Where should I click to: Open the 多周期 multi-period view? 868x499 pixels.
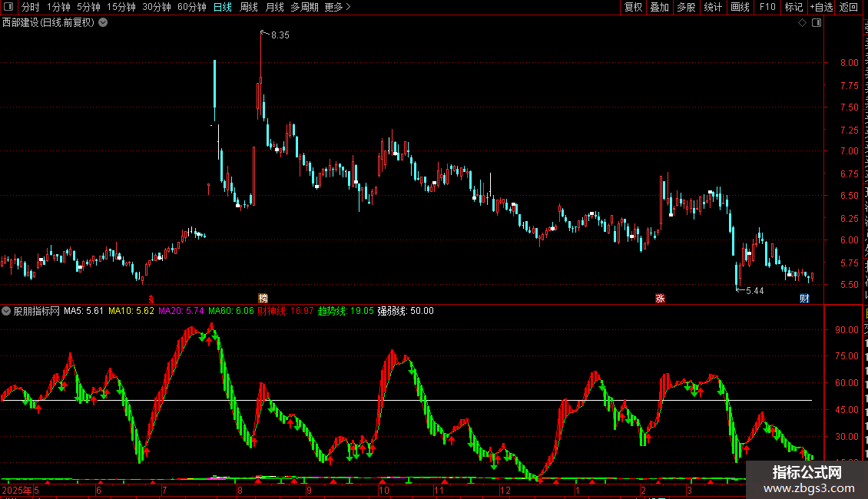tap(304, 7)
